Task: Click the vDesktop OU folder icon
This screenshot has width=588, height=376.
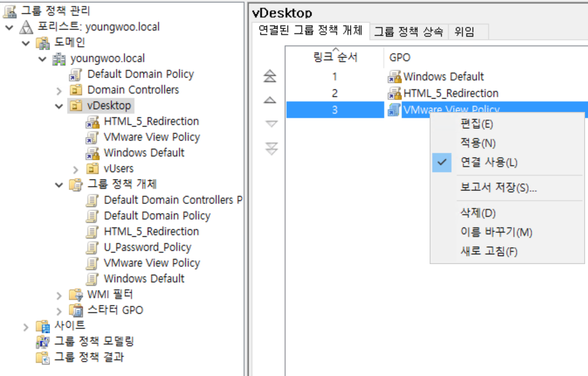Action: coord(75,106)
